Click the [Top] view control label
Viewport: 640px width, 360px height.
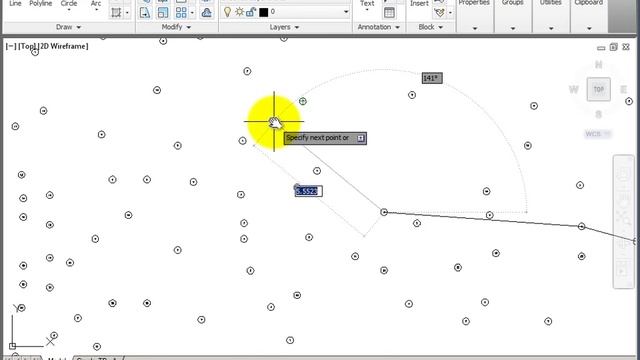pos(28,46)
